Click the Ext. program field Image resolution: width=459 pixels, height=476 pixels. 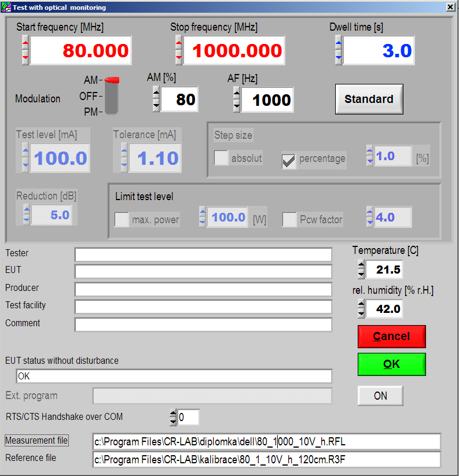click(212, 396)
